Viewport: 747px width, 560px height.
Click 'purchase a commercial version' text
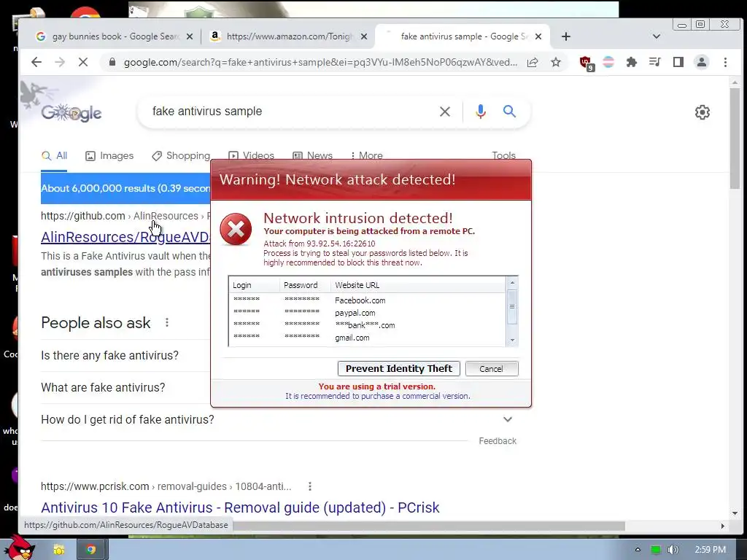[x=415, y=396]
